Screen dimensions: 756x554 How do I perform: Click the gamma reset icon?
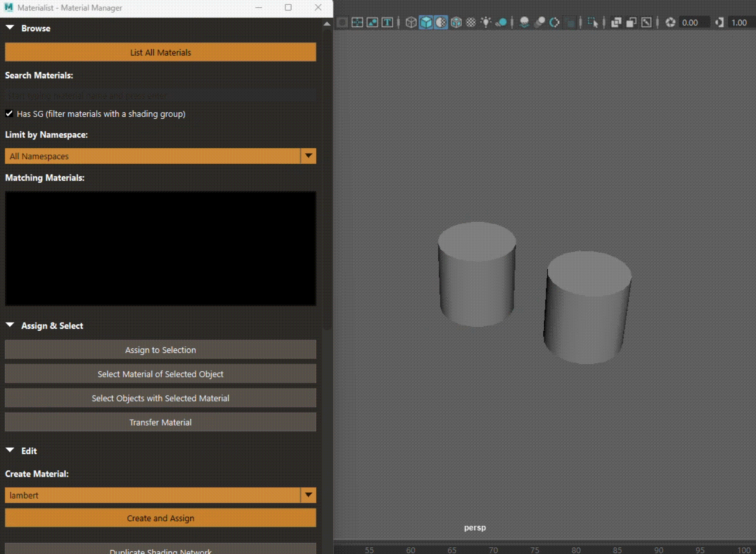point(720,22)
